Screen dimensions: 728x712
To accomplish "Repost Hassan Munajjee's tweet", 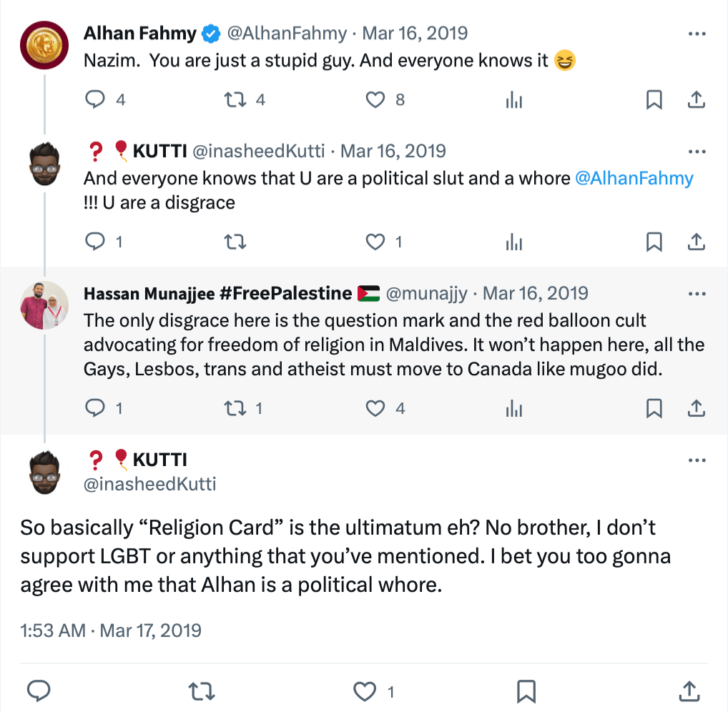I will click(235, 408).
